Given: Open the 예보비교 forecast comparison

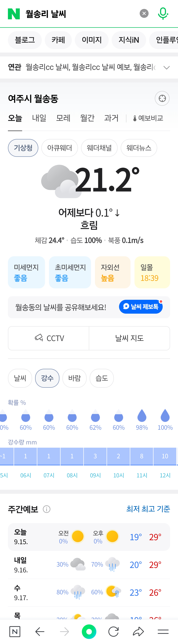Looking at the screenshot, I should (x=148, y=118).
